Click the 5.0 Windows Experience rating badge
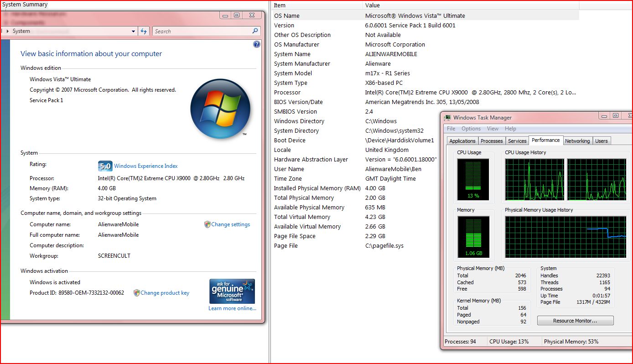This screenshot has height=364, width=633. click(x=105, y=166)
